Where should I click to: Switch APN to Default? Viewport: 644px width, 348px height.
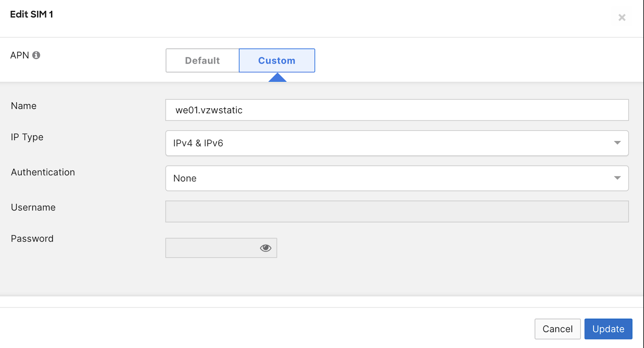tap(202, 60)
